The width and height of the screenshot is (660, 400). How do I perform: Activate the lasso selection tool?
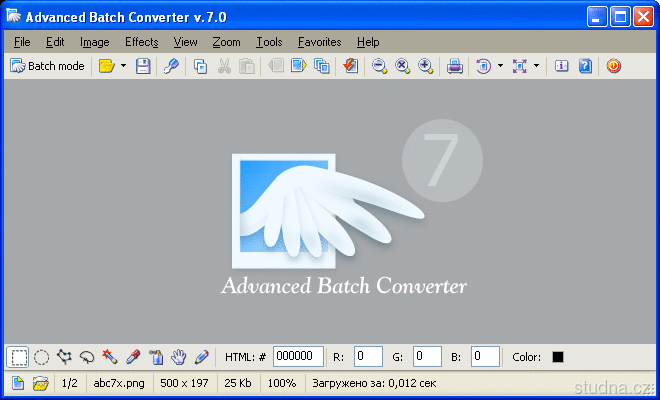click(88, 357)
